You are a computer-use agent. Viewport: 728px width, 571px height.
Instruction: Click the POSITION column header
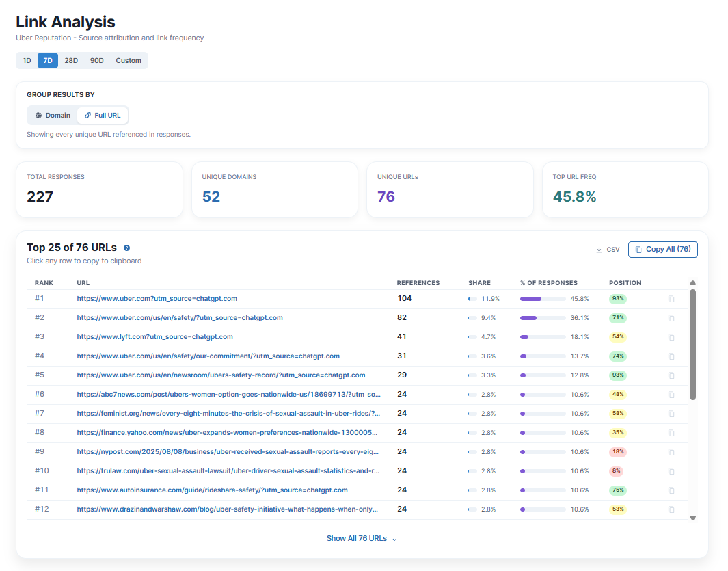[625, 283]
